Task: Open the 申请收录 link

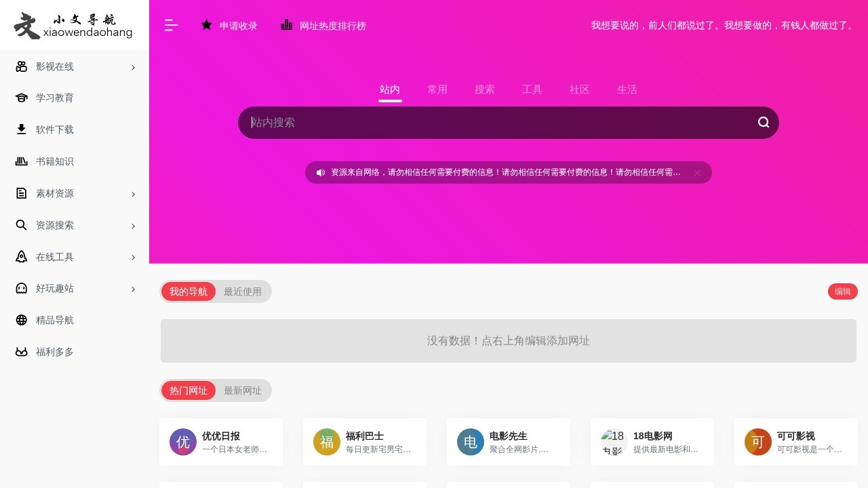Action: [x=239, y=26]
